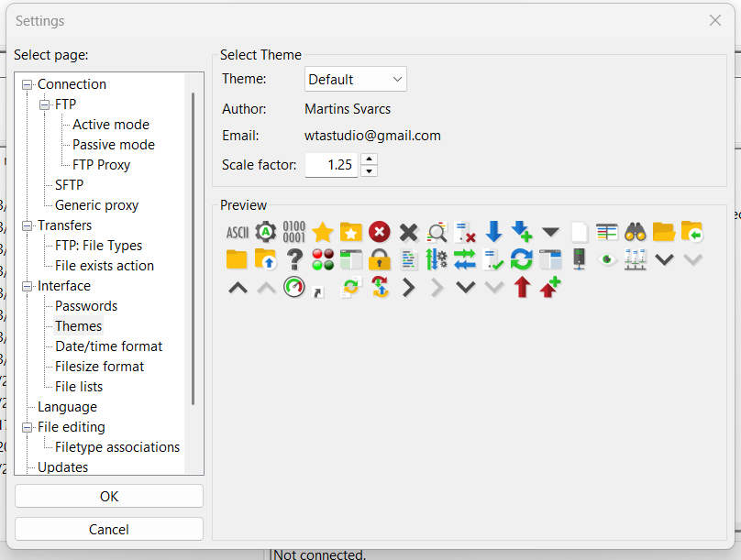Screen dimensions: 741x560
Task: Select the ASCII transfer type icon
Action: (237, 232)
